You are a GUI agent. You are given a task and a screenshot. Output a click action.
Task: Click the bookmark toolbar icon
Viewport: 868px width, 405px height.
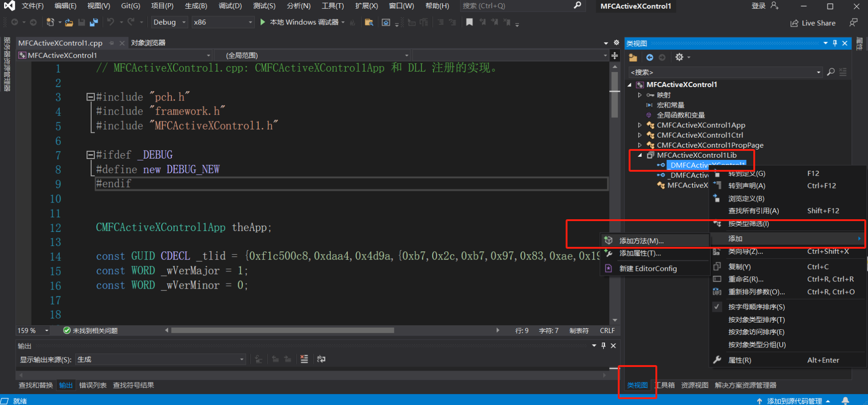coord(470,22)
